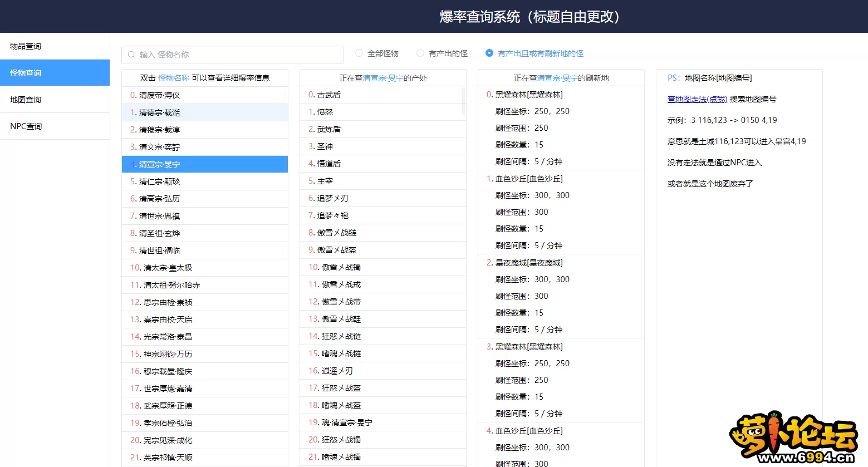Click drop item 追梦メ刃
868x467 pixels.
[x=383, y=198]
